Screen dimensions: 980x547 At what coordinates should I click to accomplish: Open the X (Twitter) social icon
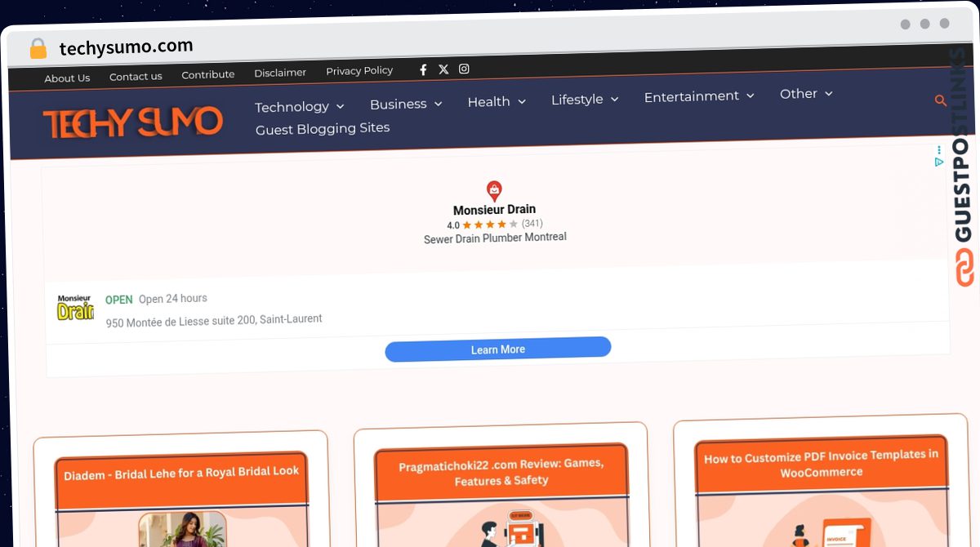443,69
